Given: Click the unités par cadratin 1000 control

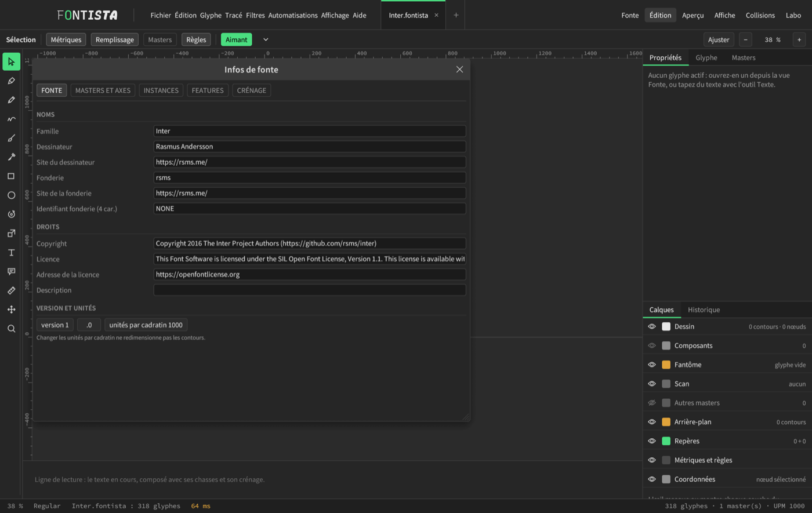Looking at the screenshot, I should [146, 325].
